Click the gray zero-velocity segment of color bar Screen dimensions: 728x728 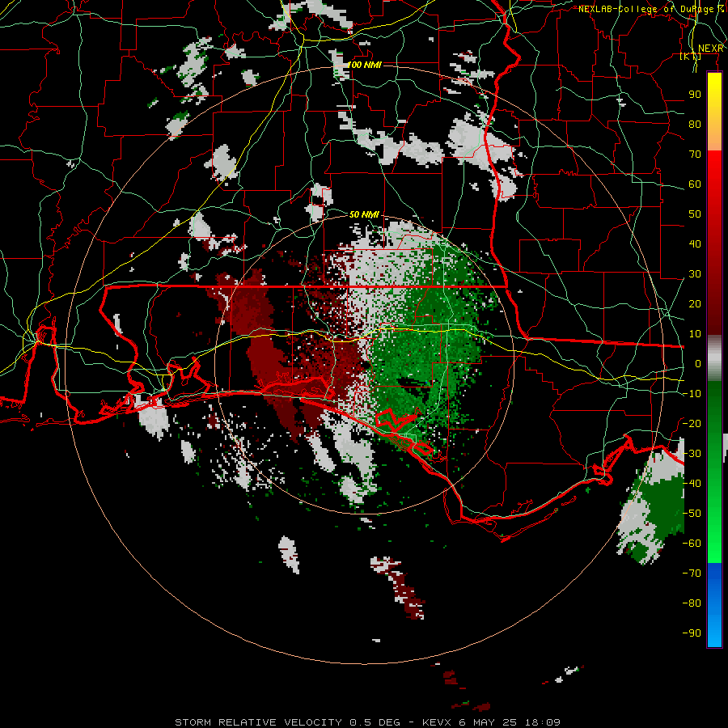click(x=714, y=358)
